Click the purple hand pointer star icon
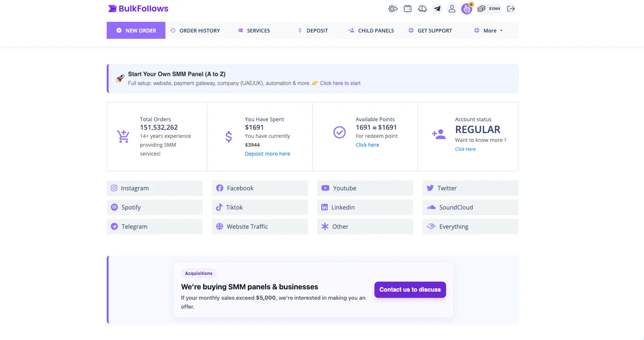The width and height of the screenshot is (644, 340). pyautogui.click(x=467, y=8)
